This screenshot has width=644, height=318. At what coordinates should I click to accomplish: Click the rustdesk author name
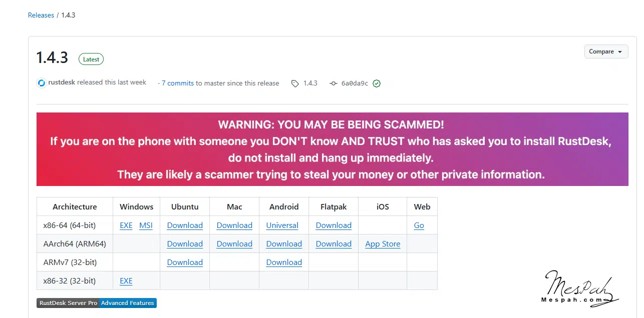(62, 82)
